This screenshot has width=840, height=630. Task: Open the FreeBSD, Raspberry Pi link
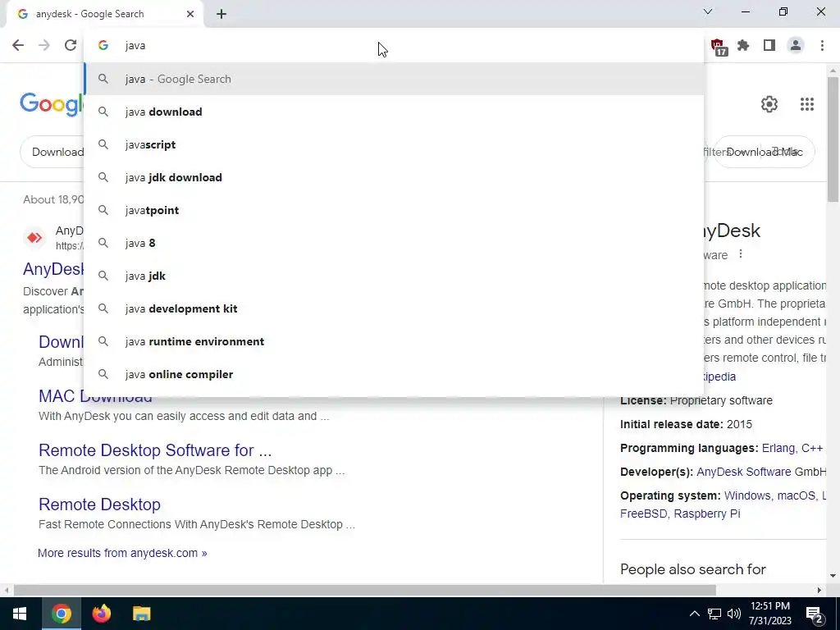coord(680,514)
